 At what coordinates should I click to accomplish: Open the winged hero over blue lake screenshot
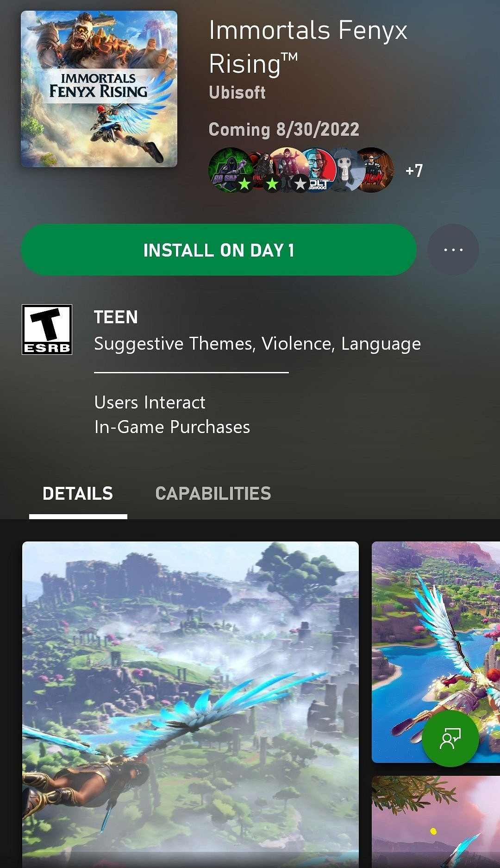[x=436, y=652]
